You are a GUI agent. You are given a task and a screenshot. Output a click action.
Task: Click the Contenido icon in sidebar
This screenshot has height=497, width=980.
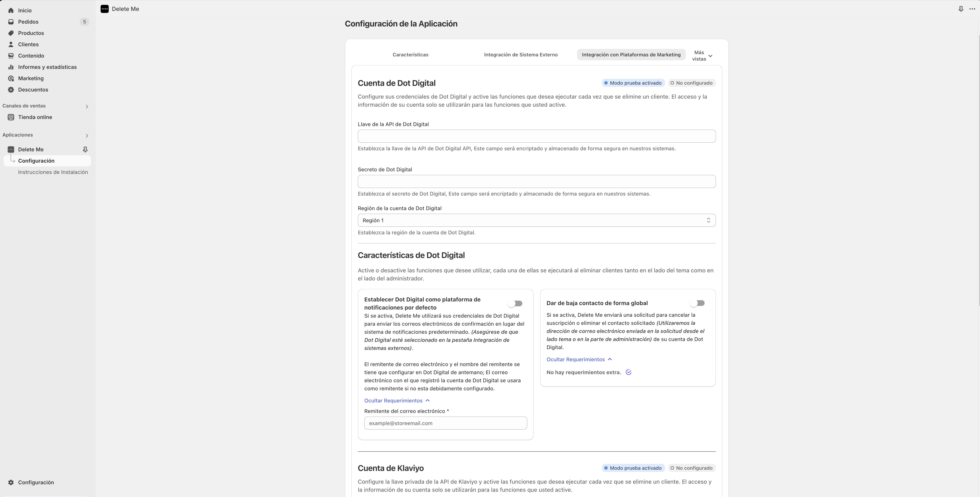11,56
